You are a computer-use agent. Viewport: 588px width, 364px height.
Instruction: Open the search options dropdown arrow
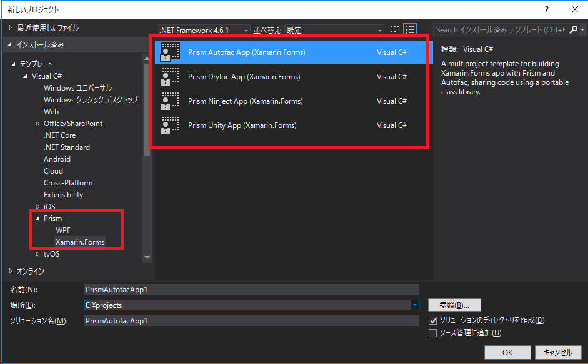coord(582,29)
